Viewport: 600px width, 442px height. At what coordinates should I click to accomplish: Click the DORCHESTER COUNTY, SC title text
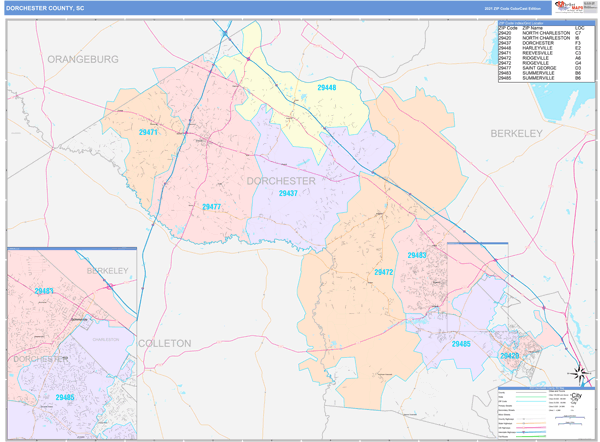coord(45,8)
